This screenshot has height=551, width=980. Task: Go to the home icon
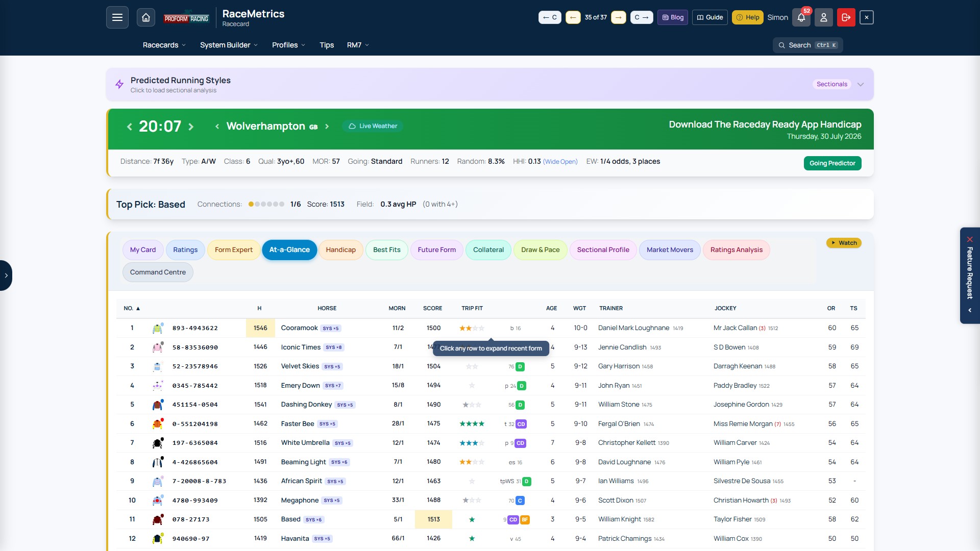click(145, 17)
